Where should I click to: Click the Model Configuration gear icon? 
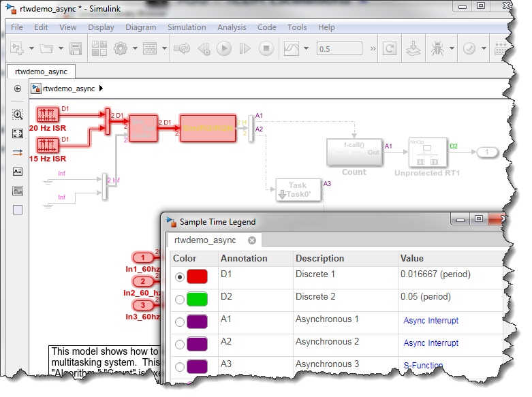[121, 49]
